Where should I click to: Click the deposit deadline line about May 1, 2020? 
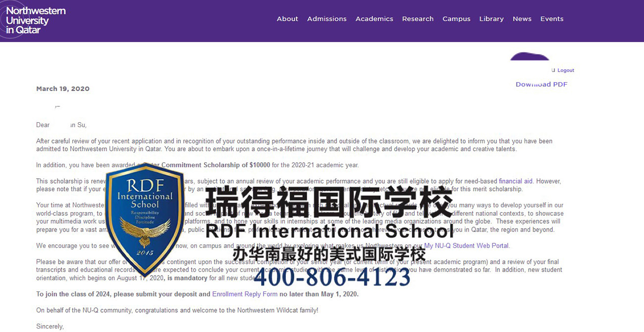point(197,294)
